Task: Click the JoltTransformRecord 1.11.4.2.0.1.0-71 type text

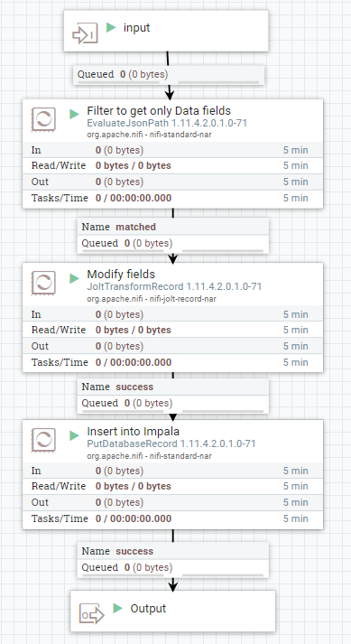Action: [x=174, y=286]
